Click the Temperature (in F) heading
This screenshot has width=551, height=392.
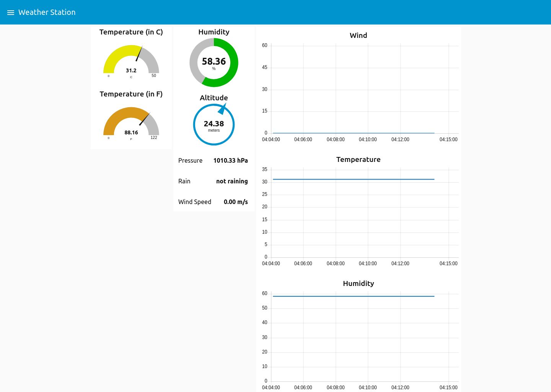tap(131, 94)
